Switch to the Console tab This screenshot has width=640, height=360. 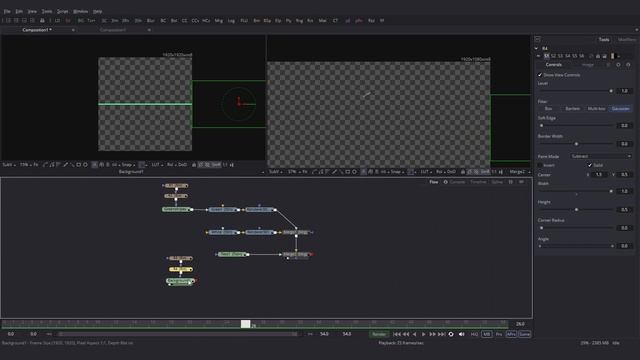pyautogui.click(x=457, y=182)
